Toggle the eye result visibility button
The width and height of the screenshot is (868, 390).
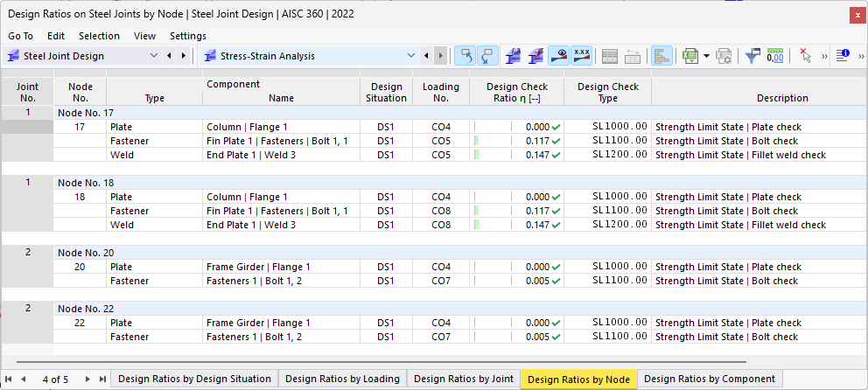click(x=558, y=56)
